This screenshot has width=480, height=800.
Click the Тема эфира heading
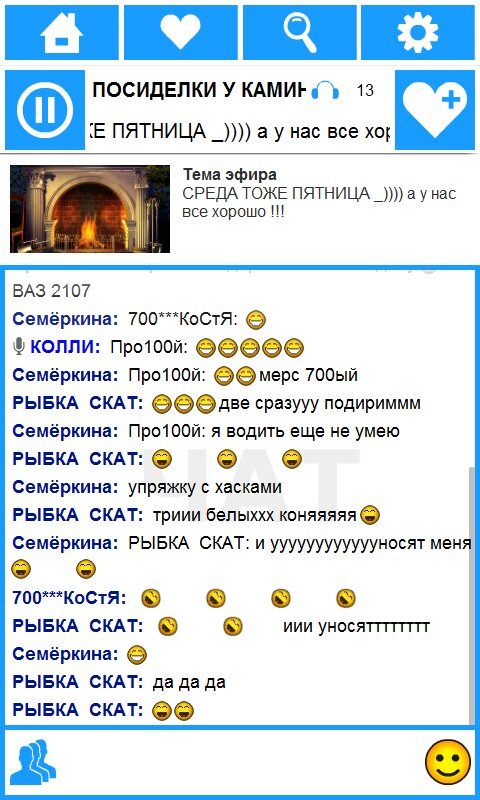[x=230, y=174]
